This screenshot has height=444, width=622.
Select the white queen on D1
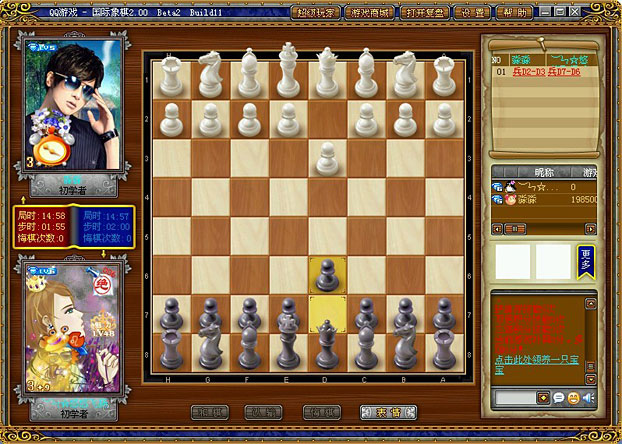click(327, 72)
